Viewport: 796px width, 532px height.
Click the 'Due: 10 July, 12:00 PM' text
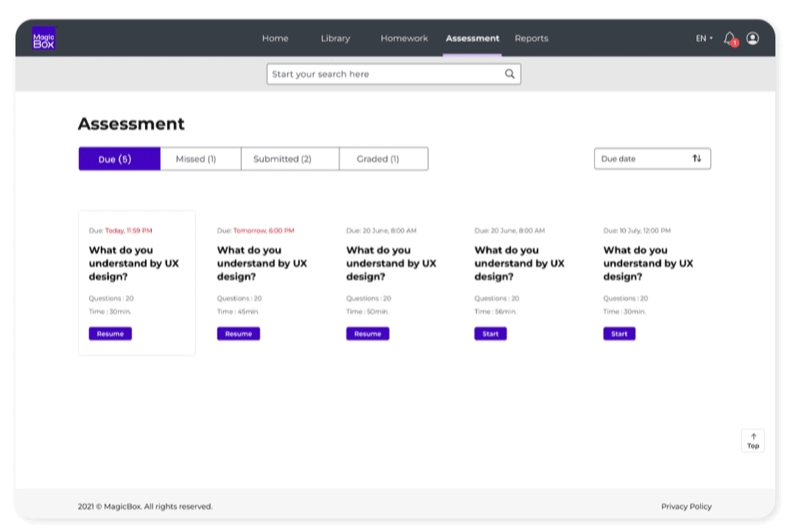tap(637, 231)
